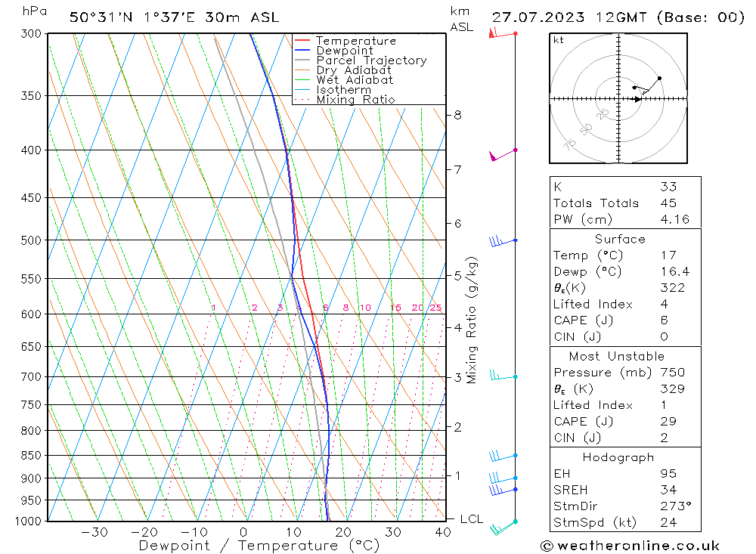Screen dimensions: 756x554
Task: Click the 'Hodograph' section heading
Action: point(618,457)
